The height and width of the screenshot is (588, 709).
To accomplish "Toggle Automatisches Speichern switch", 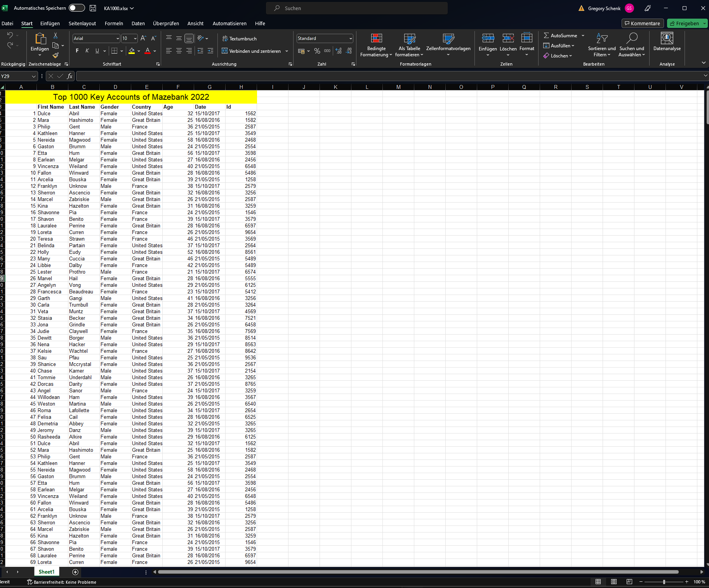I will point(77,8).
